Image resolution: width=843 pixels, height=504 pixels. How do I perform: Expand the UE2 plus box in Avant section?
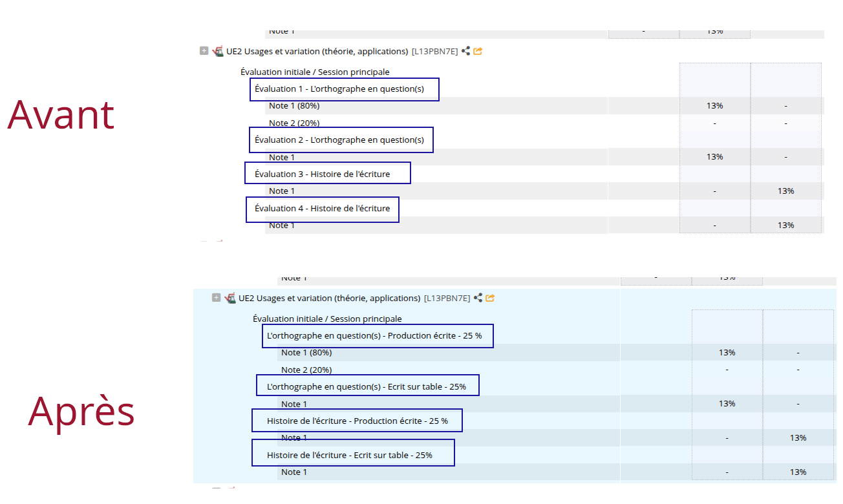204,50
